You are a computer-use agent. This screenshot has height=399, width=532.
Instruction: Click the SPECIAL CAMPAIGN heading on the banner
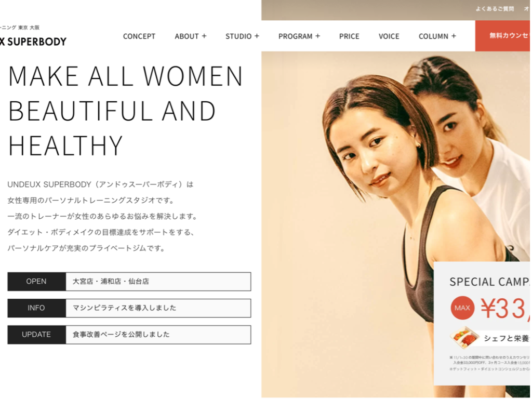point(489,282)
